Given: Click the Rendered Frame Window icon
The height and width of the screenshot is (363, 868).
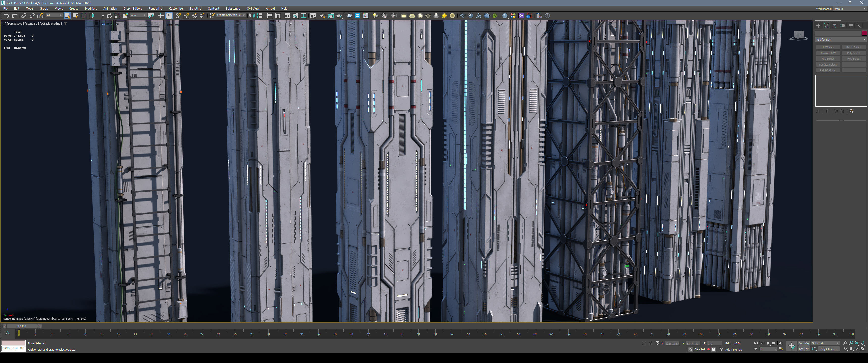Looking at the screenshot, I should (x=331, y=15).
